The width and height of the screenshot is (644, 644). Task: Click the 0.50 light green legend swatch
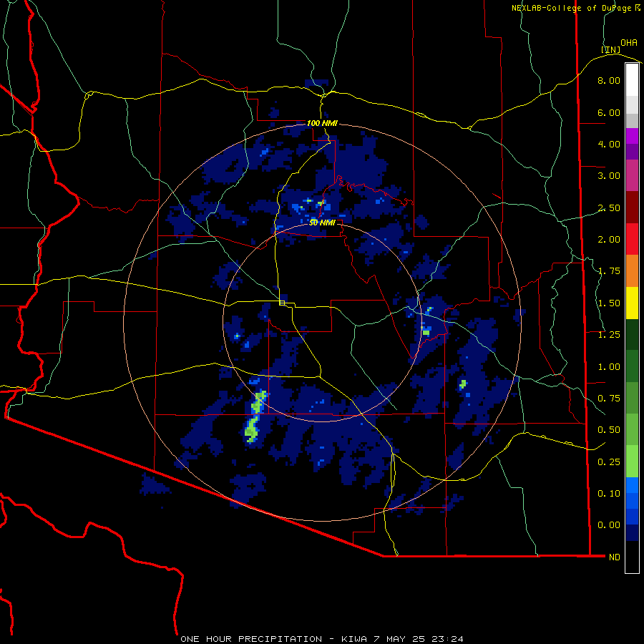(632, 429)
